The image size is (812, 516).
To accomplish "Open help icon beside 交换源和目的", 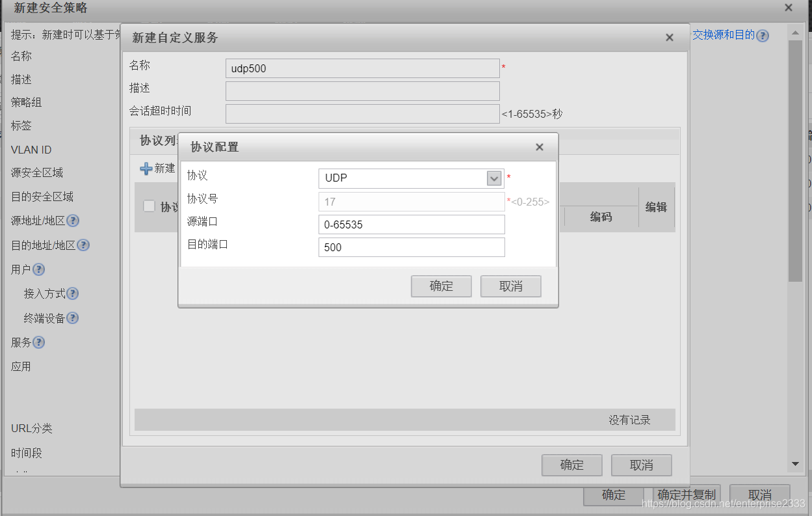I will [763, 35].
